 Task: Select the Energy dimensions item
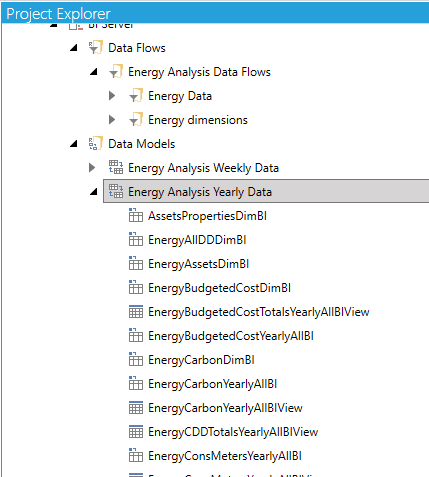coord(198,120)
